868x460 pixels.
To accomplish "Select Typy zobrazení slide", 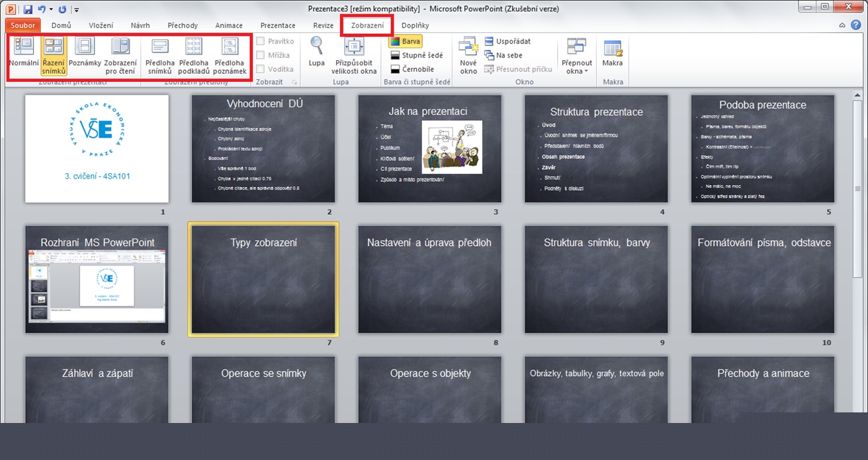I will 263,279.
